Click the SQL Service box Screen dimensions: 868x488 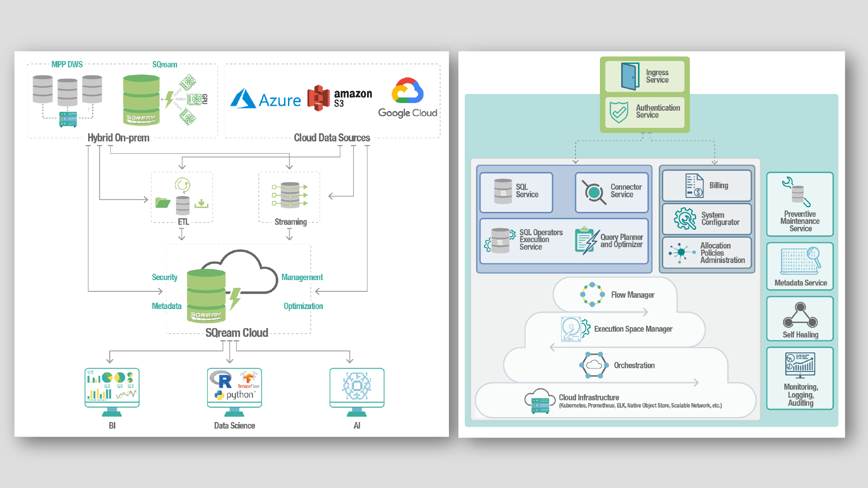click(x=516, y=192)
